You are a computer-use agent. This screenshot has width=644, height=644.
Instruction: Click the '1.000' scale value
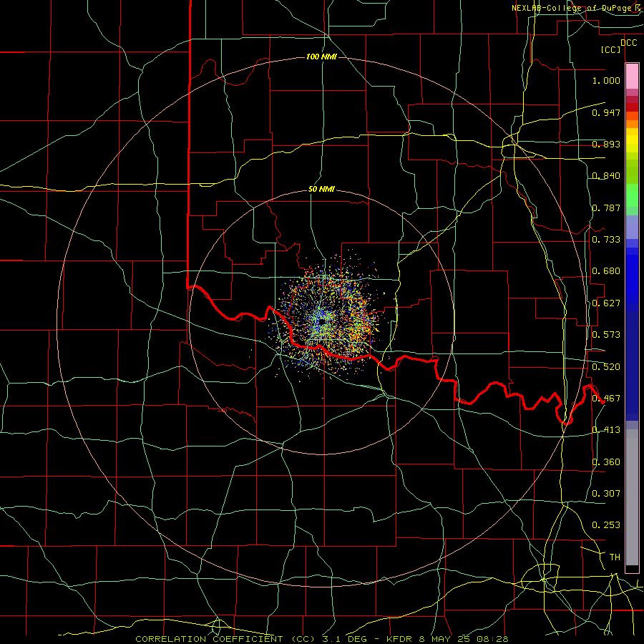[x=606, y=80]
